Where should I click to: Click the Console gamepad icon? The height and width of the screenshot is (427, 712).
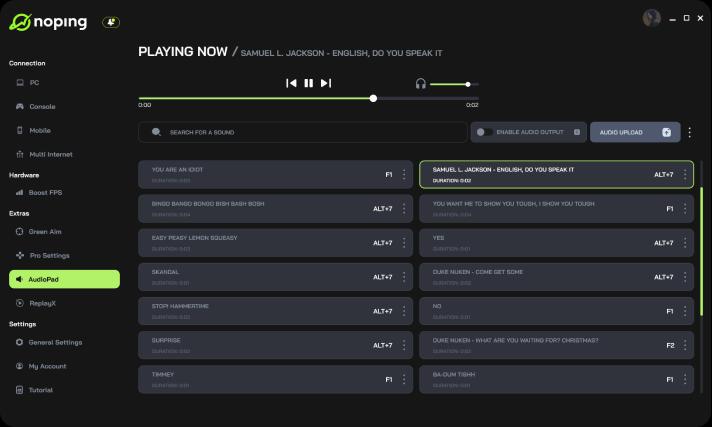coord(20,106)
